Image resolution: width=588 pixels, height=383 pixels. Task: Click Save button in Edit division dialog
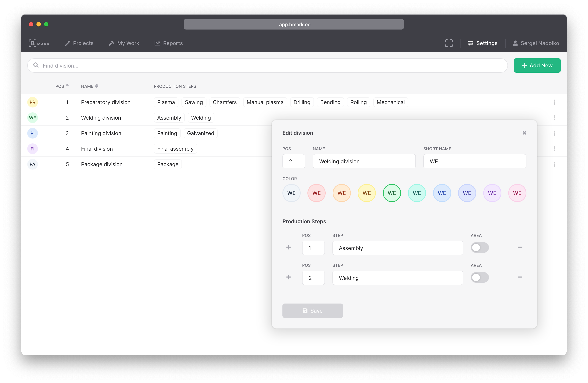coord(313,311)
